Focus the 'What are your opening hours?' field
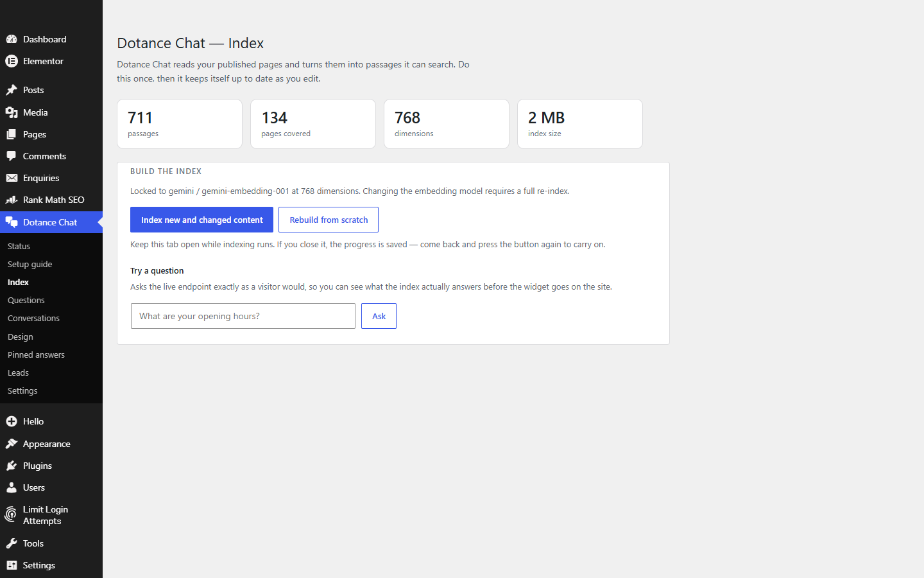Screen dimensions: 924x578 243,316
